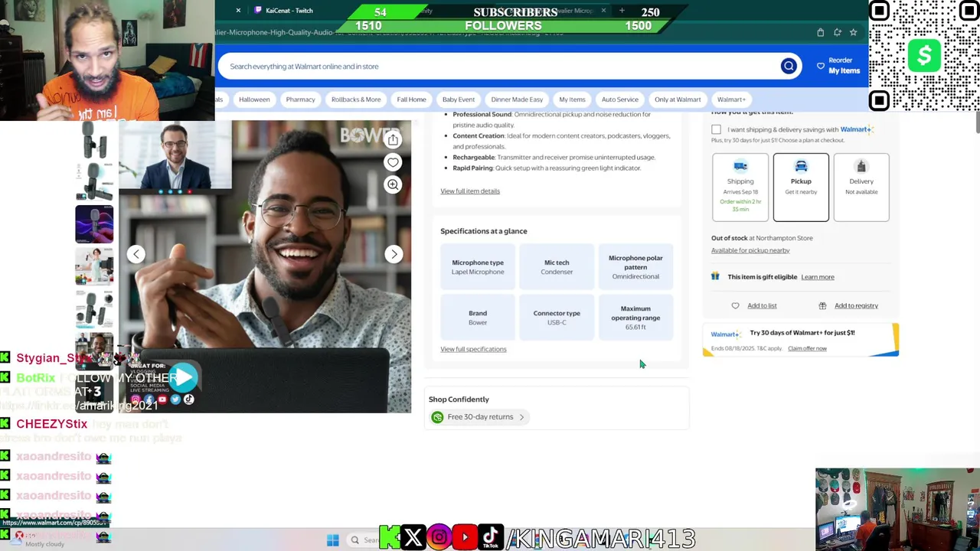Viewport: 980px width, 551px height.
Task: Click the browser bookmark star icon
Action: point(853,32)
